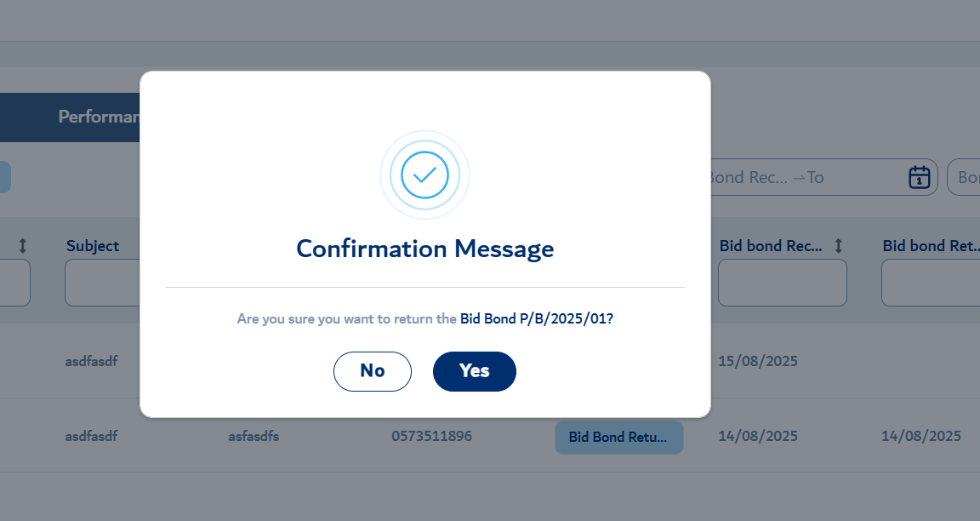Click the Confirmation Message heading
Screen dimensions: 980x521
click(425, 249)
